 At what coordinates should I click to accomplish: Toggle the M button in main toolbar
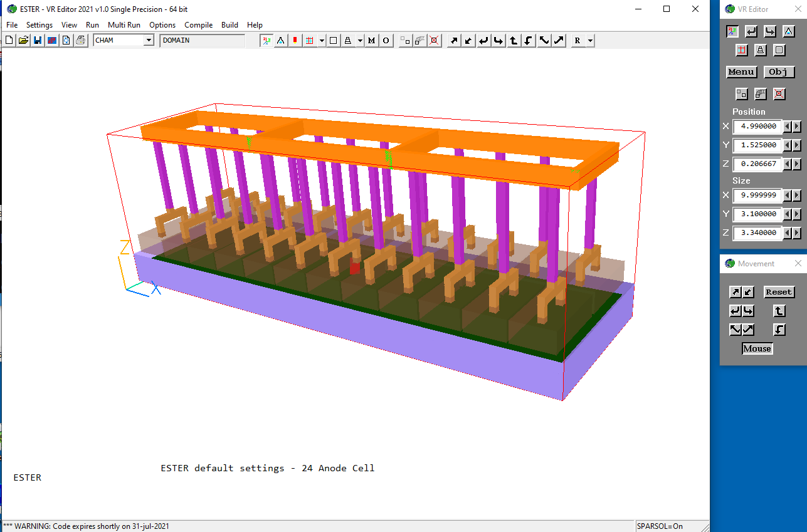(x=371, y=41)
